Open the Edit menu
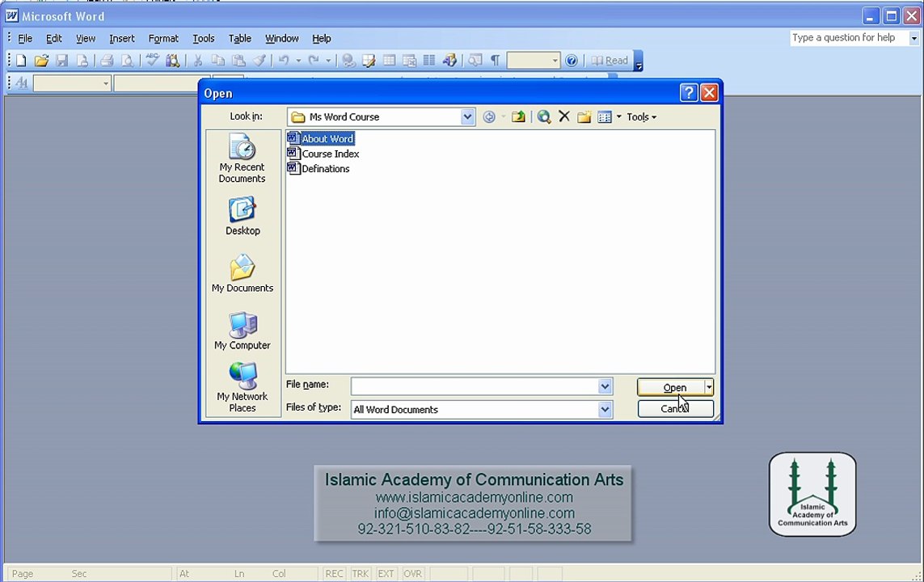Screen dimensions: 924x582 coord(53,38)
